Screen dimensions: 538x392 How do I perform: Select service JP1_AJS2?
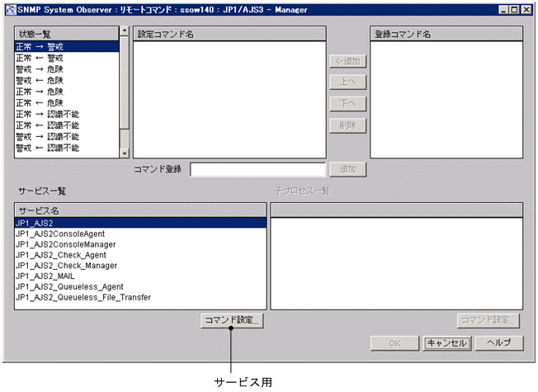(140, 223)
